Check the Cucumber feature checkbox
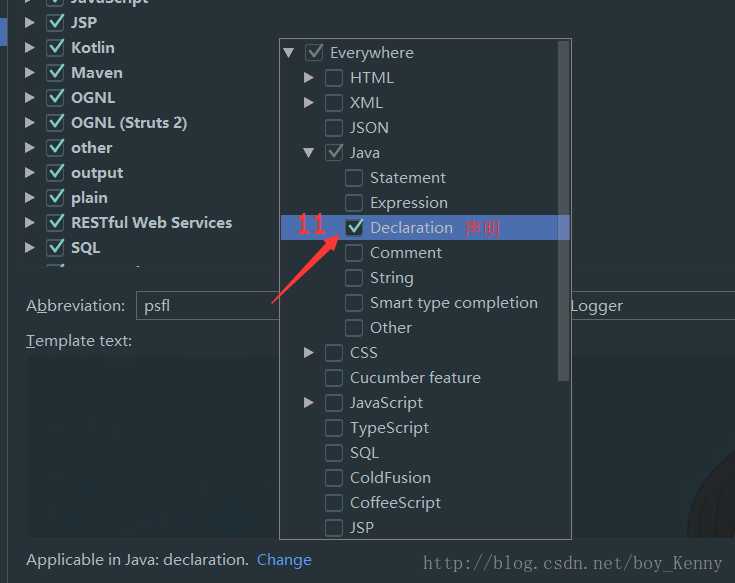735x583 pixels. [x=334, y=378]
